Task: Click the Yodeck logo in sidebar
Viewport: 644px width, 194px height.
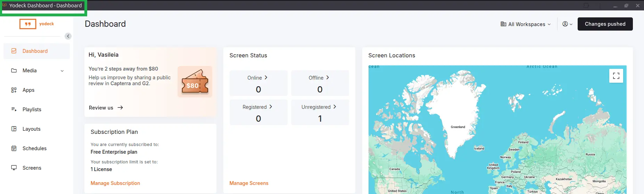Action: click(x=37, y=24)
